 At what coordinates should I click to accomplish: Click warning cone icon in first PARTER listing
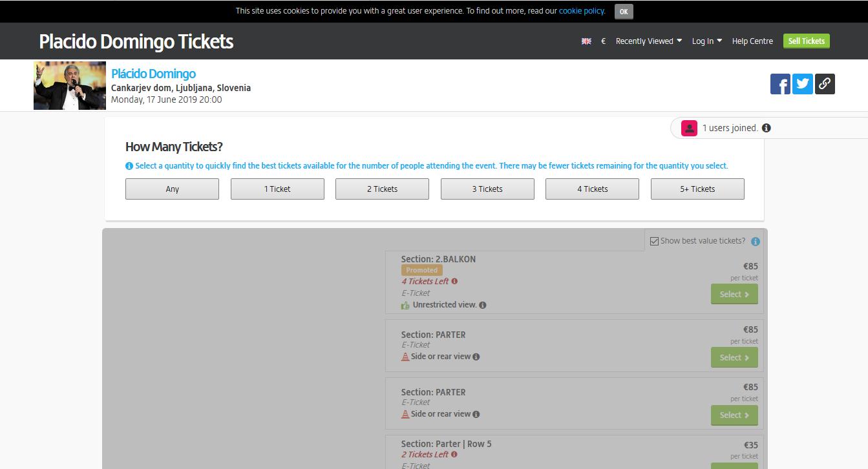(x=405, y=357)
